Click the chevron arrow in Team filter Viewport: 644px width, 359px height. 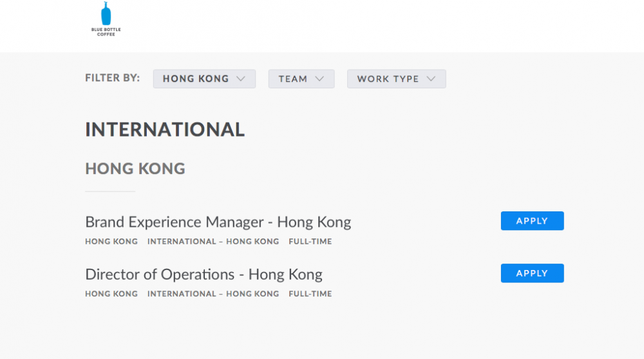point(319,79)
